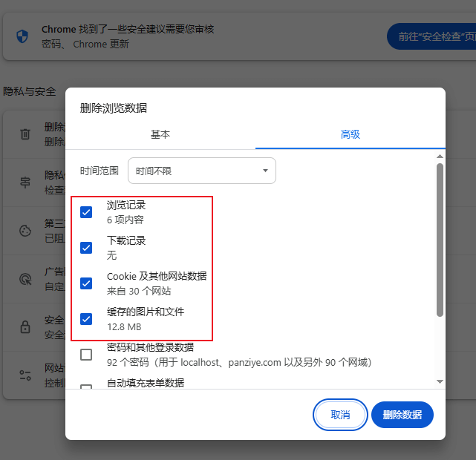The height and width of the screenshot is (460, 476).
Task: Click the dialog scrollbar down arrow
Action: pos(440,381)
